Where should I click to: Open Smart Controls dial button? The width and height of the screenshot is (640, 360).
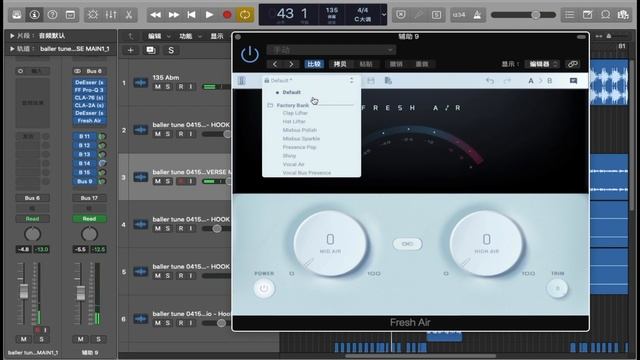93,15
